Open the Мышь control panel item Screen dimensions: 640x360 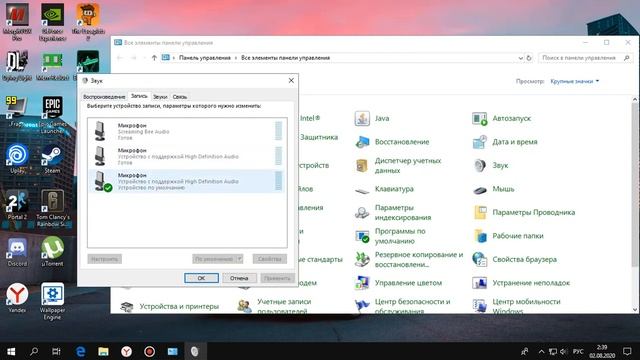point(493,189)
